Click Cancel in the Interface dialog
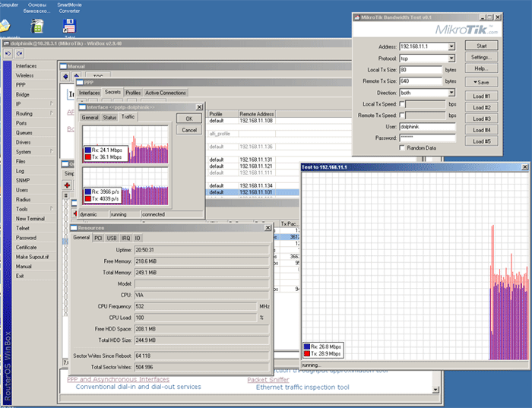This screenshot has height=408, width=532. 189,130
